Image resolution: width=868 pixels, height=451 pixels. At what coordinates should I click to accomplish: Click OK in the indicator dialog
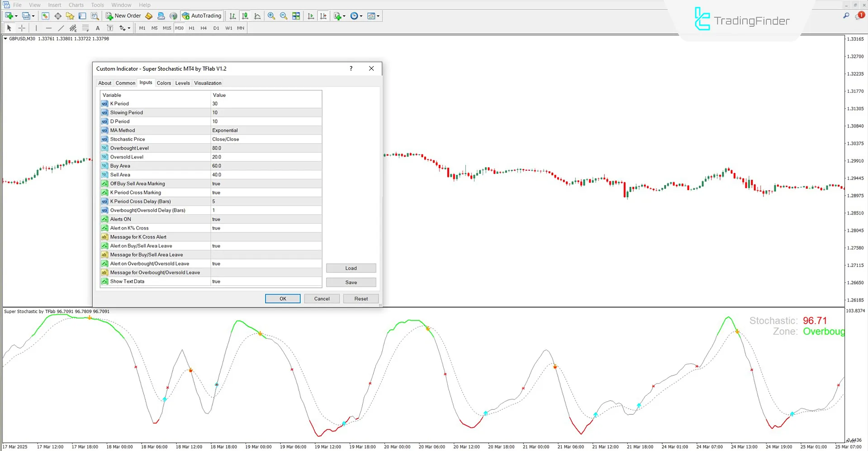click(283, 299)
